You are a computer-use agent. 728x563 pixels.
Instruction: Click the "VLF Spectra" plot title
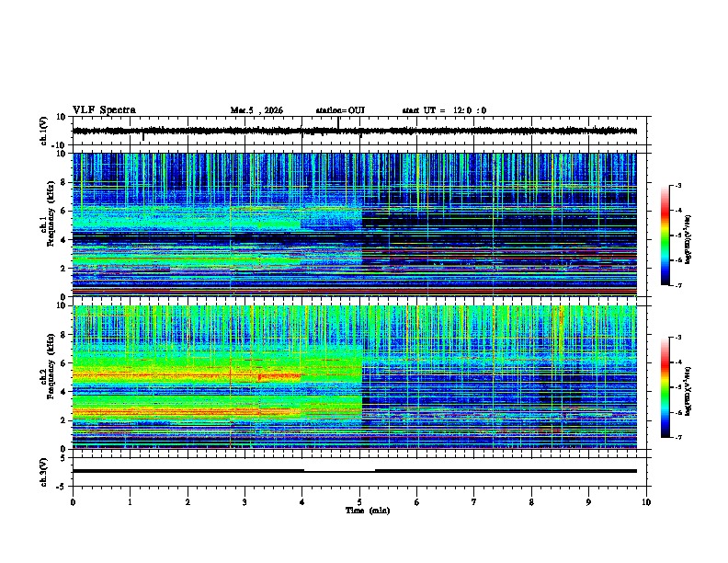click(x=104, y=110)
